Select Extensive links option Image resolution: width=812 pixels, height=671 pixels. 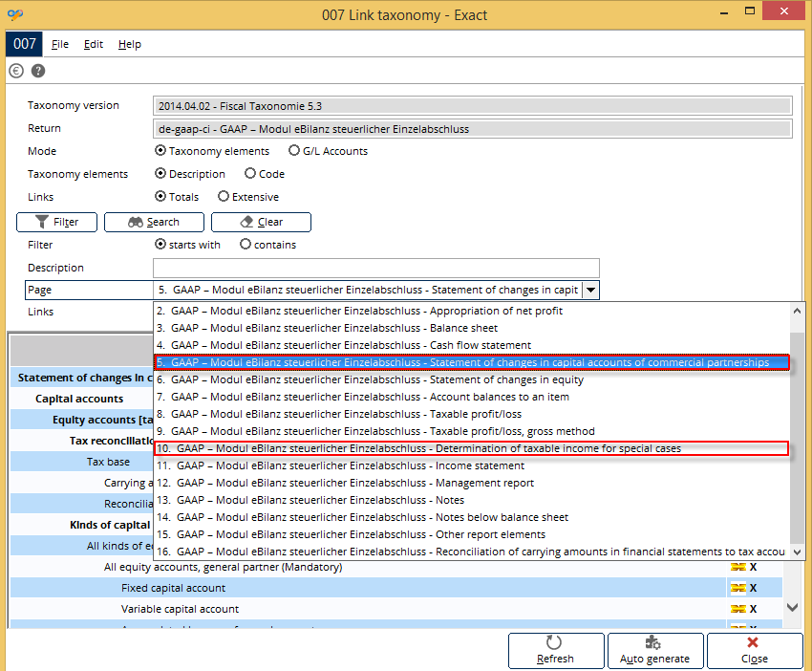[224, 196]
